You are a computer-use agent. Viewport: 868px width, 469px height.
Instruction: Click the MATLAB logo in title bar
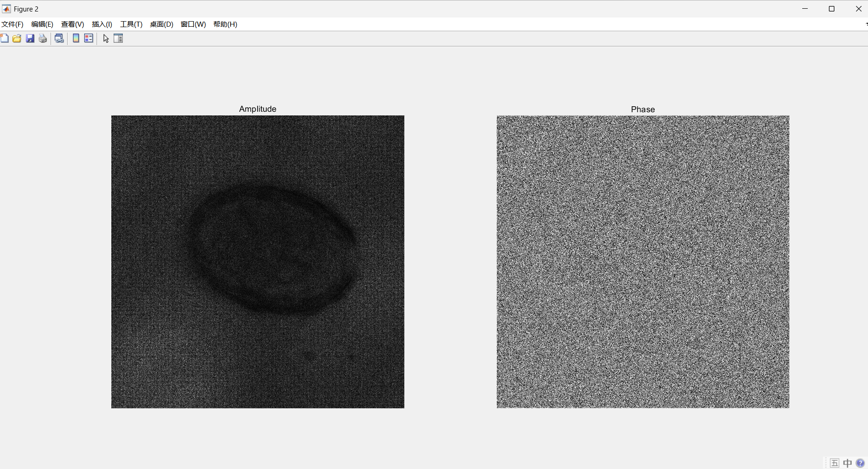pyautogui.click(x=6, y=9)
